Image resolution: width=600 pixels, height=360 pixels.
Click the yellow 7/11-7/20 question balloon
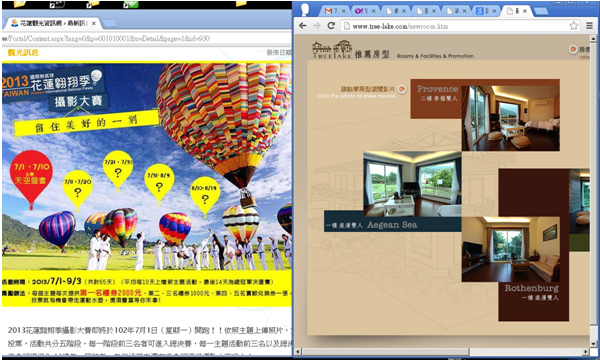[78, 190]
